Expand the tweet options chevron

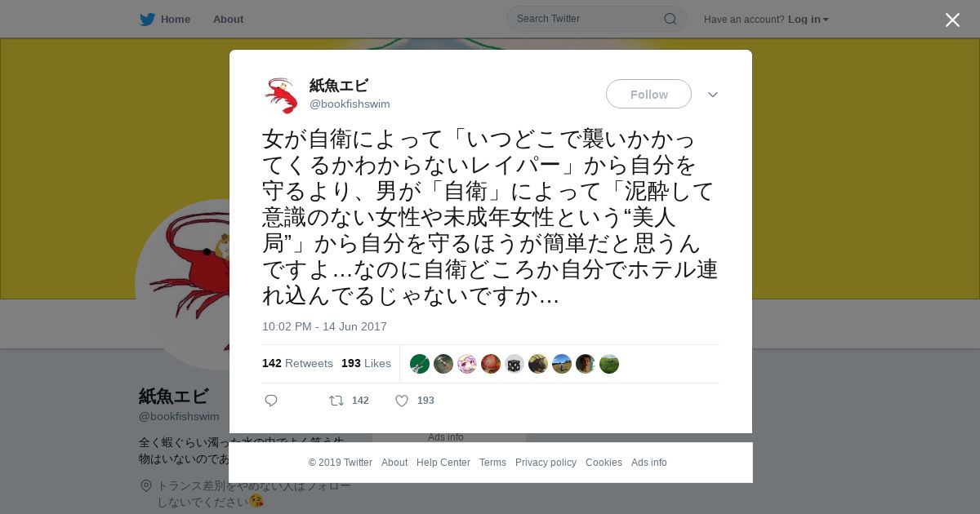click(713, 95)
